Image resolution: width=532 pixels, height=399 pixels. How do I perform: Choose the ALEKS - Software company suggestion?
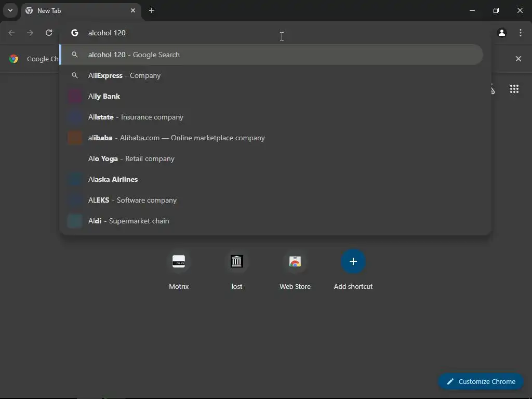point(271,200)
